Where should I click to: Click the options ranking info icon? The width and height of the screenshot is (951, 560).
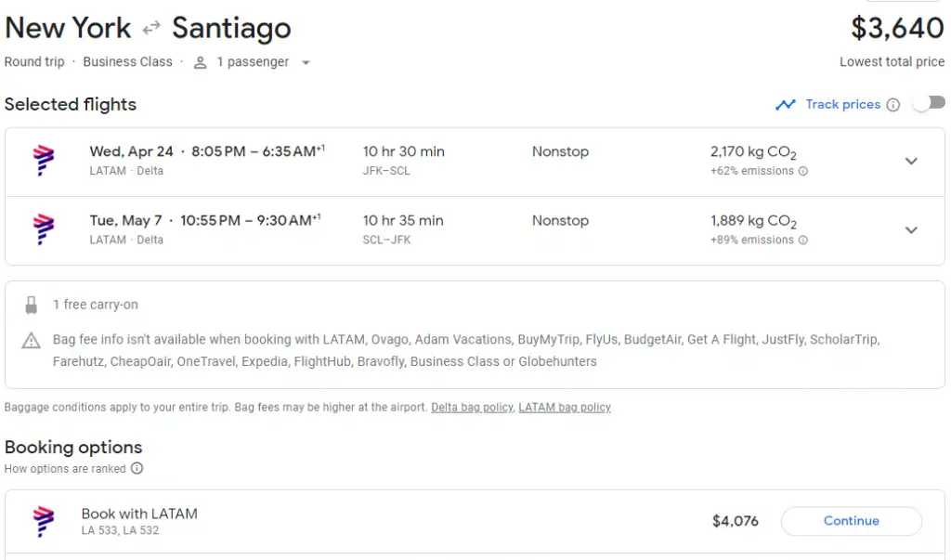click(x=137, y=469)
